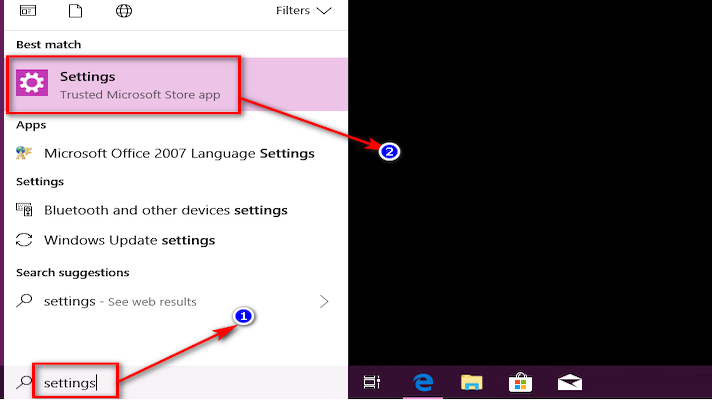Open the Mail app from the taskbar

click(570, 382)
